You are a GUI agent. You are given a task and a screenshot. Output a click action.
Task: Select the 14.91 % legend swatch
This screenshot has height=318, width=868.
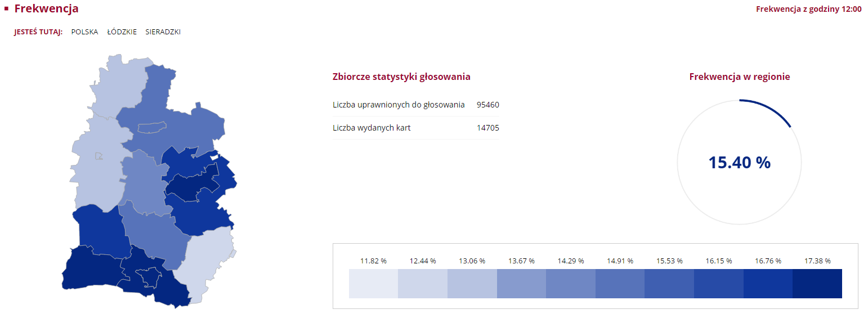click(x=620, y=283)
